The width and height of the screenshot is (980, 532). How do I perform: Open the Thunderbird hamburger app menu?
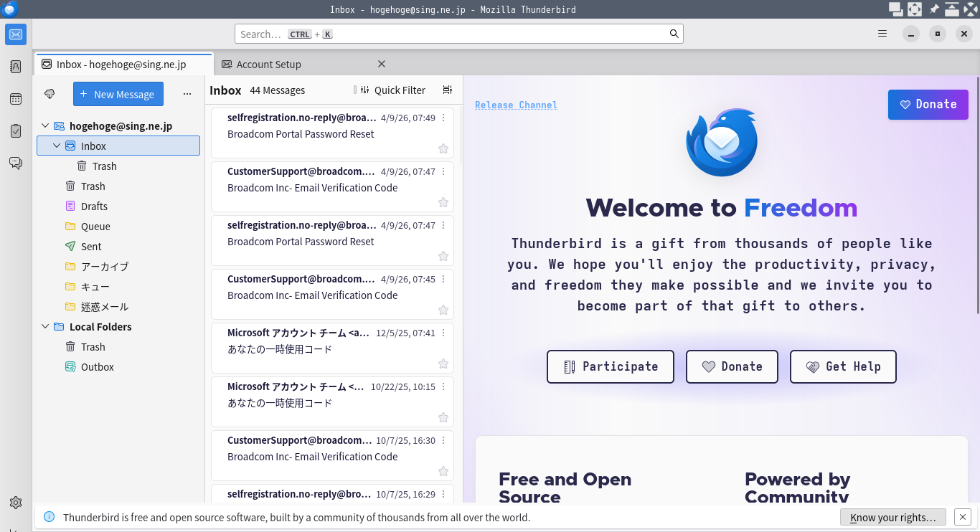tap(882, 34)
